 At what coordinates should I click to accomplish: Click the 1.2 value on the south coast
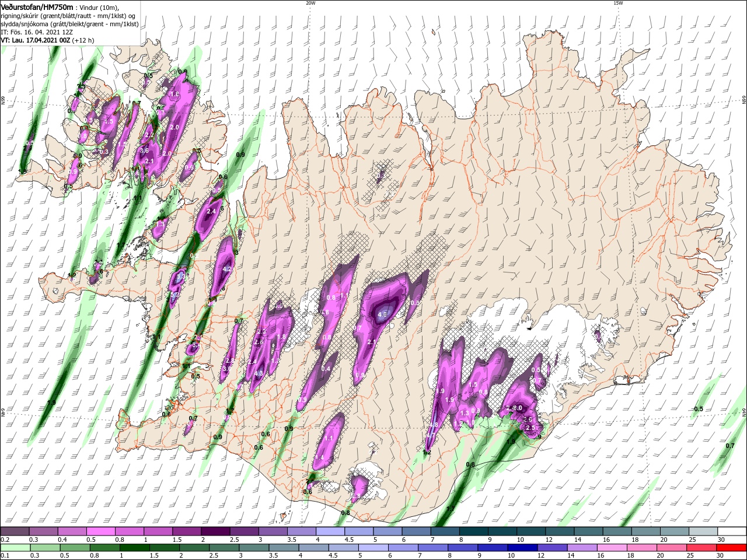pyautogui.click(x=427, y=452)
